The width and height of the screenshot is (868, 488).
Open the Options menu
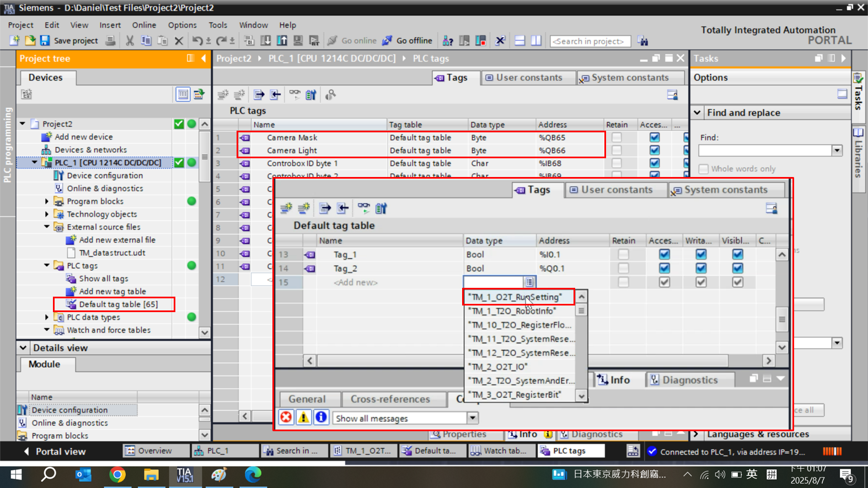coord(182,25)
